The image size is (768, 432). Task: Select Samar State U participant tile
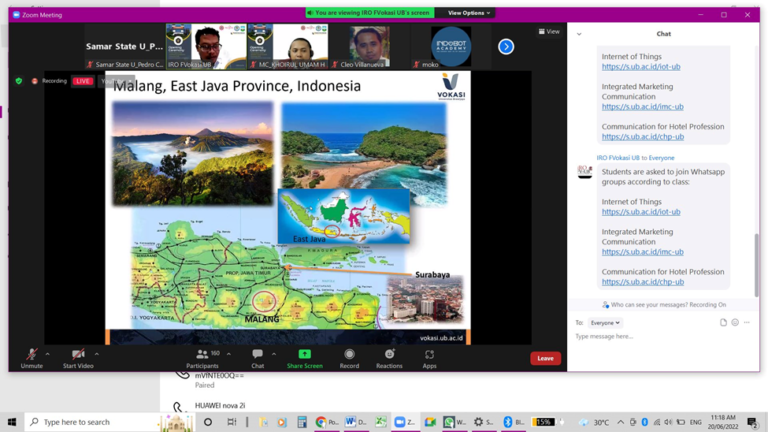tap(124, 47)
